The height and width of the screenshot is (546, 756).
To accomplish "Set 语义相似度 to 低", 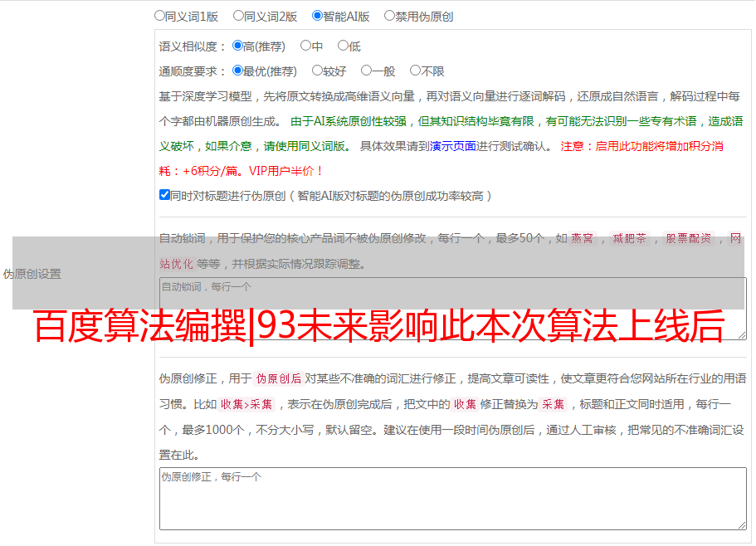I will pyautogui.click(x=343, y=46).
